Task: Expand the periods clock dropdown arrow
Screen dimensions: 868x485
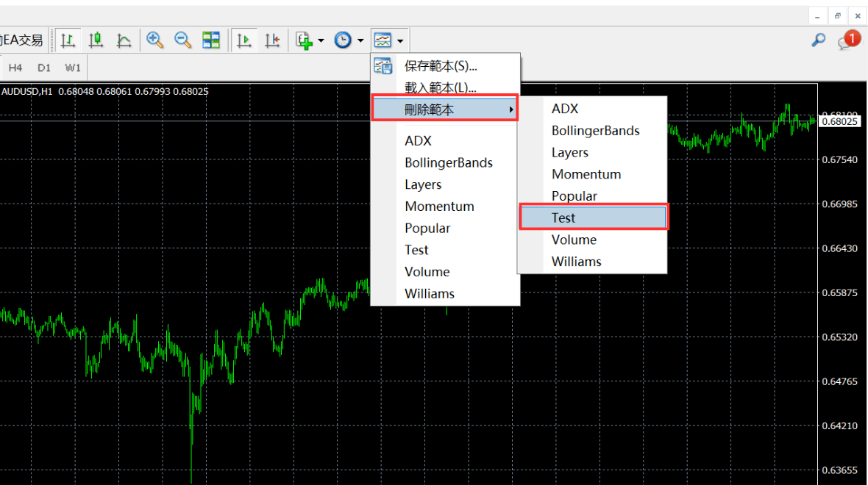Action: tap(360, 40)
